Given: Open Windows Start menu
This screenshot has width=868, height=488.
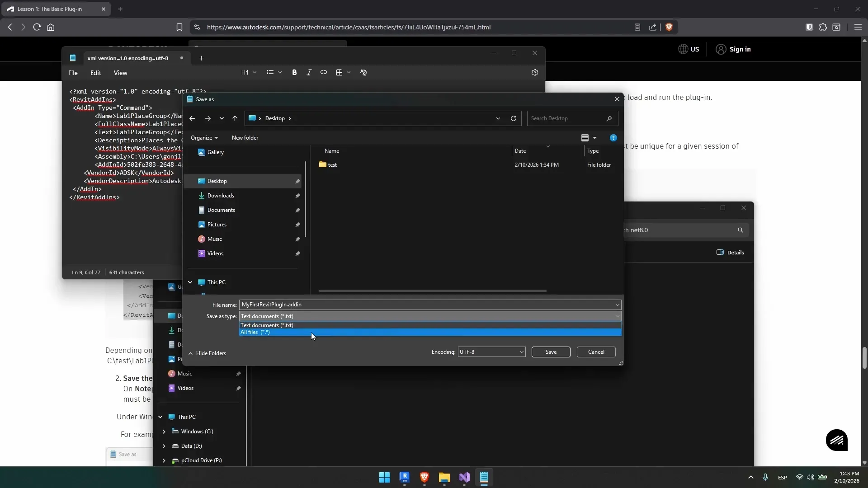Looking at the screenshot, I should (x=385, y=478).
